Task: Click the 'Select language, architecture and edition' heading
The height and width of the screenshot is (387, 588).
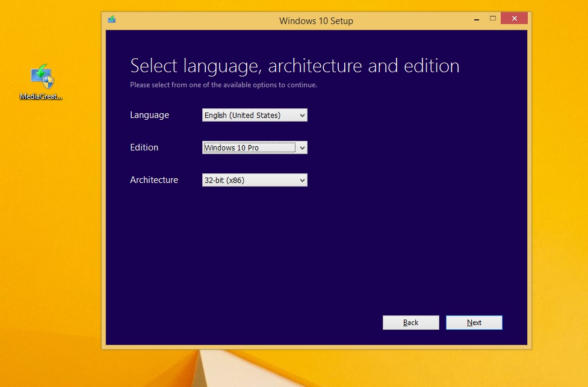Action: point(295,66)
